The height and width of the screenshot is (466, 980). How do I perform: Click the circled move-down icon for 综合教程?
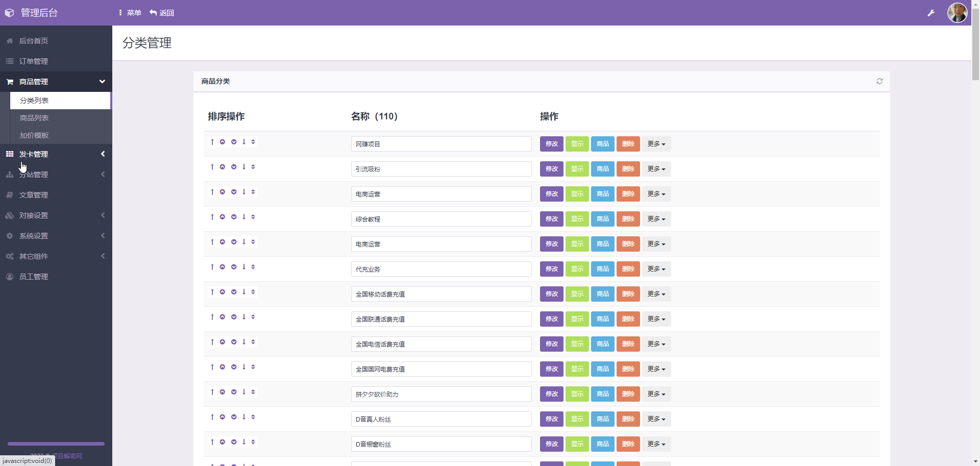234,217
